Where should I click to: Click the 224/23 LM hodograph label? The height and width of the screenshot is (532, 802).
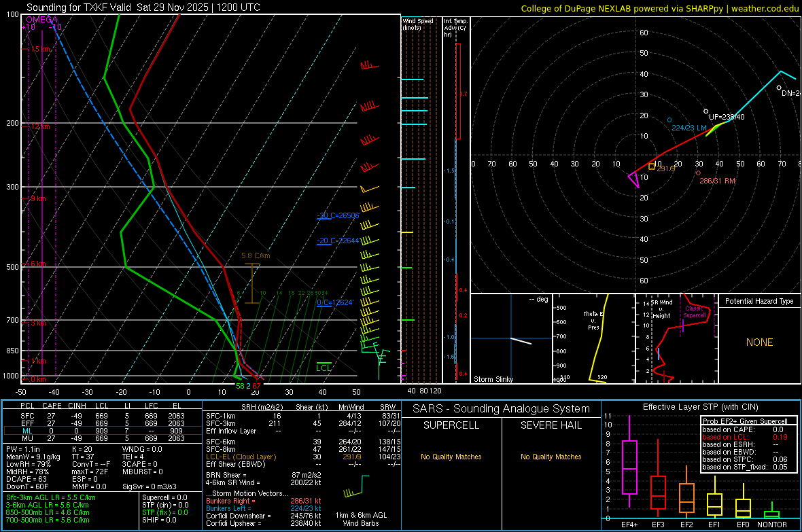[x=689, y=128]
